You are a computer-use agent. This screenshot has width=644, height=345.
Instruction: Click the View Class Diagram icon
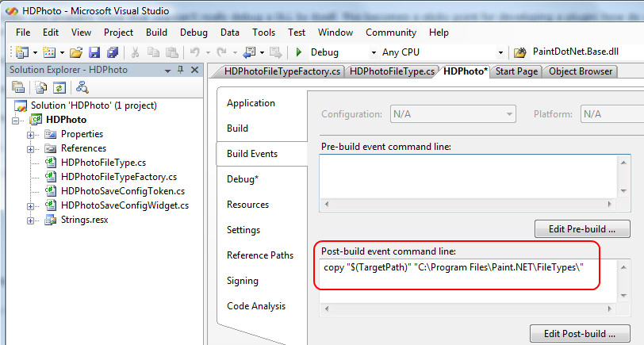(x=82, y=87)
